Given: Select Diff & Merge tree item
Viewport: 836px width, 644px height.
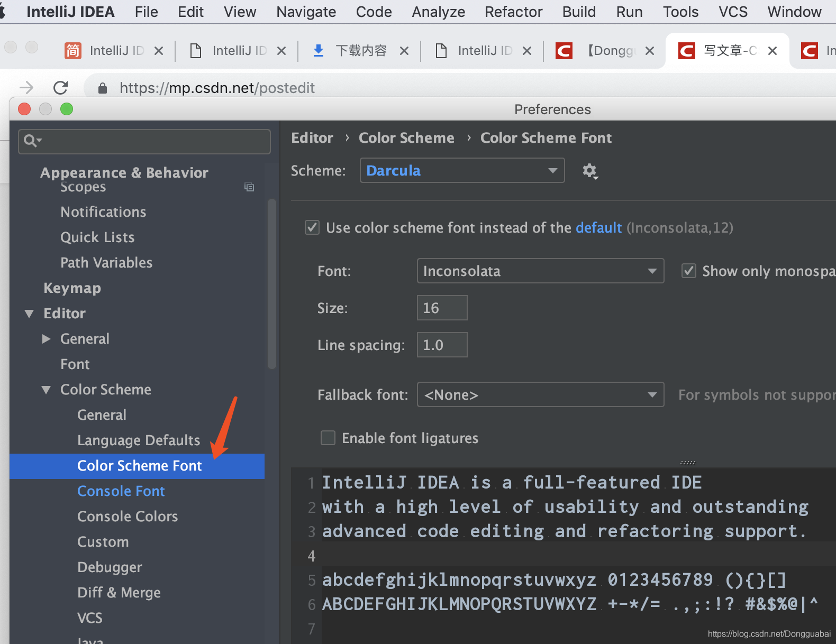Looking at the screenshot, I should 119,593.
